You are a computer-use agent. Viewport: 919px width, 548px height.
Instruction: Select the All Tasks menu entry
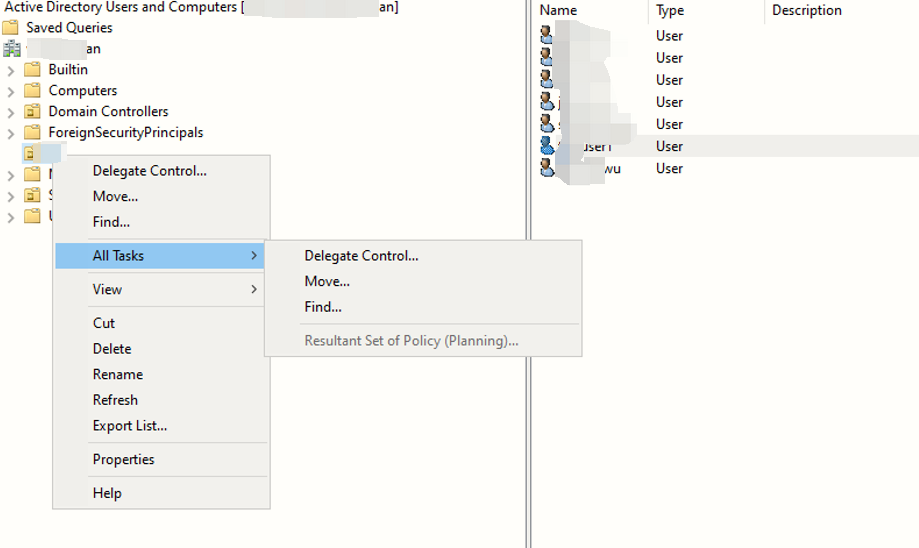click(x=159, y=256)
